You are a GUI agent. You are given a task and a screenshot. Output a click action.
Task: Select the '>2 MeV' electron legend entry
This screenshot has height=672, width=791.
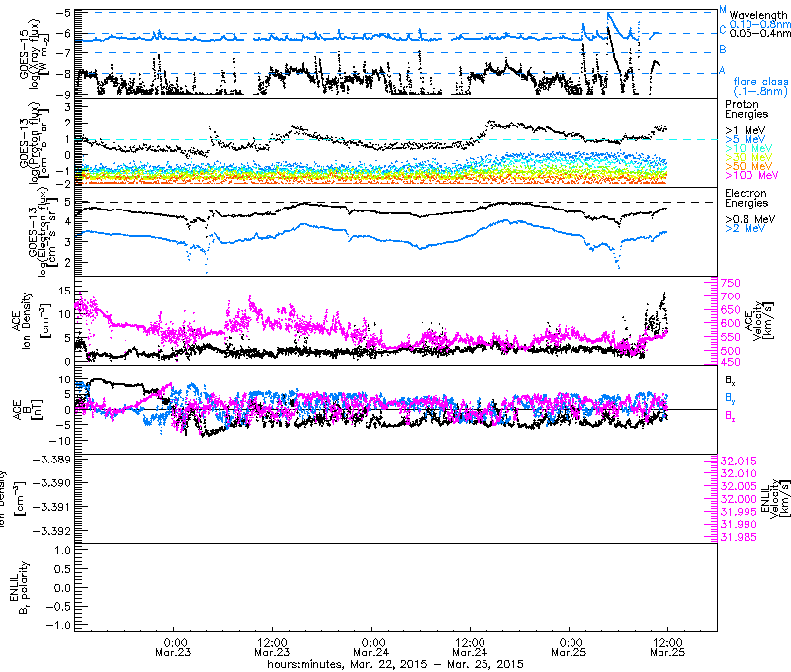746,229
